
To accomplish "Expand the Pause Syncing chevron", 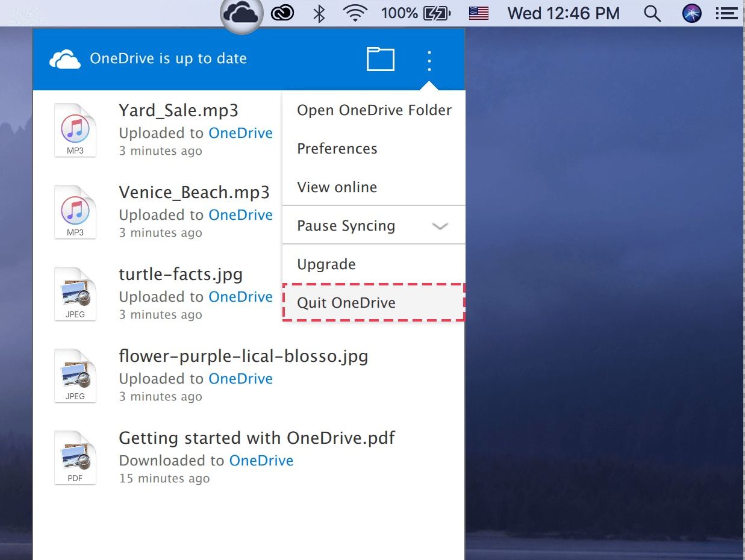I will coord(440,226).
